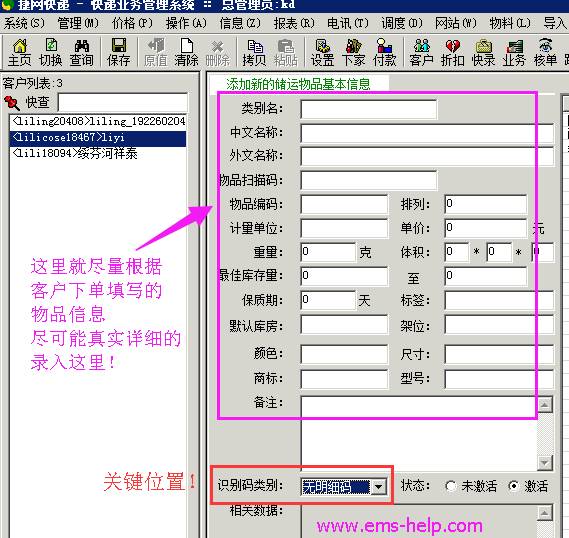
Task: Click the 备注 scrollbar down arrow
Action: click(x=545, y=463)
